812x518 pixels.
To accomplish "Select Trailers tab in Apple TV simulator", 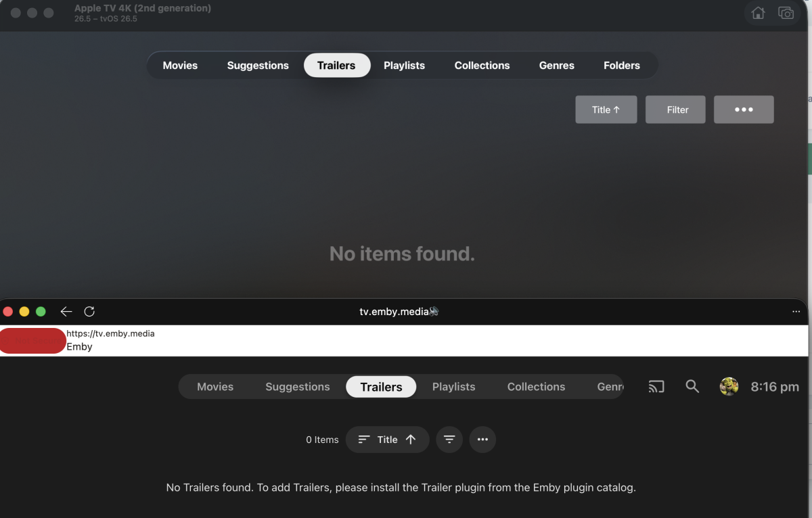I will tap(336, 66).
